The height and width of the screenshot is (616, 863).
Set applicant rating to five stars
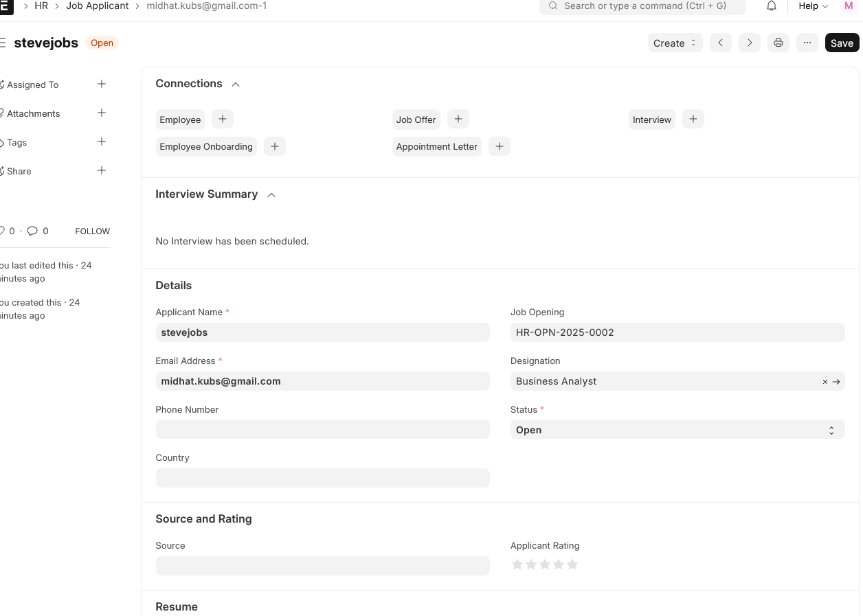coord(572,564)
